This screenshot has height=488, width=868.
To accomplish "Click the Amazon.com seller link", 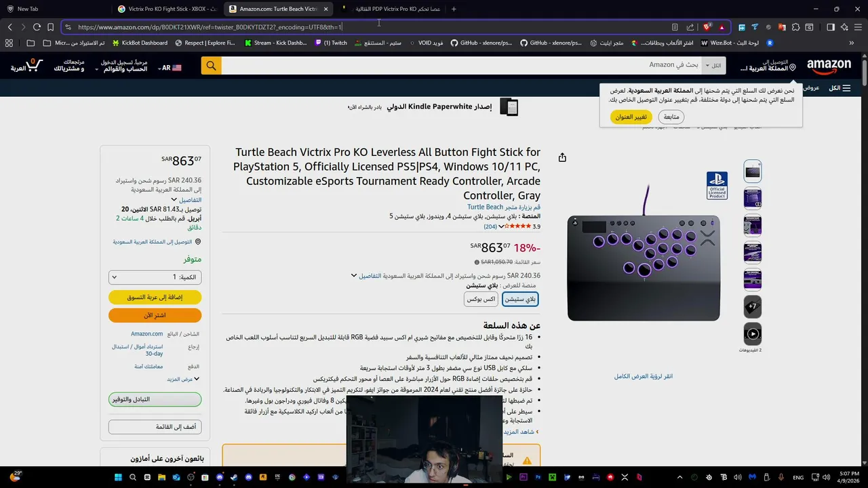I will [146, 333].
